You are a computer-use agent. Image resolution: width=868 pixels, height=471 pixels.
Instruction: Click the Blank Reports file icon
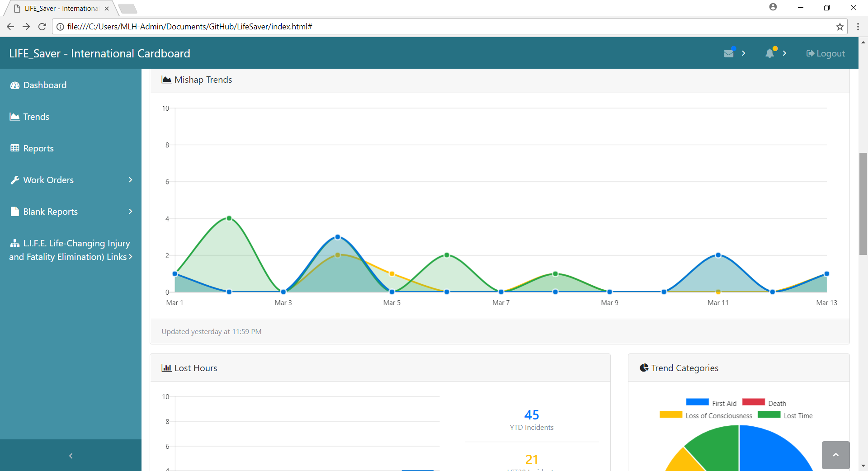15,212
